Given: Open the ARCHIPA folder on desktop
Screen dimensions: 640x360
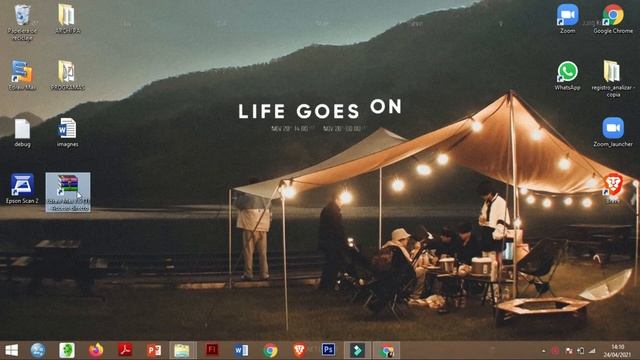Looking at the screenshot, I should pos(67,18).
